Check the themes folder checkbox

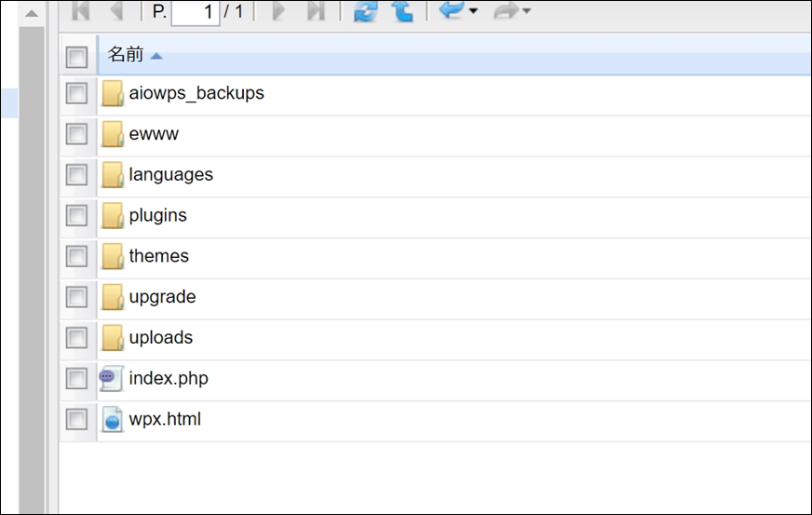(76, 256)
